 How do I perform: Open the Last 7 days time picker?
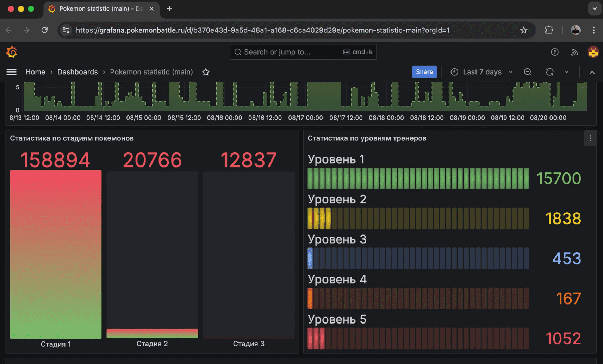481,72
